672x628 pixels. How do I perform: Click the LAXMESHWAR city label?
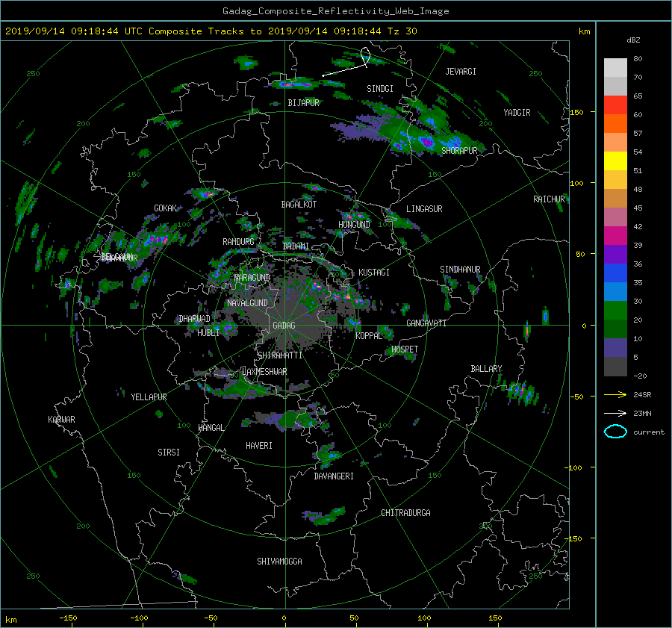(x=264, y=372)
